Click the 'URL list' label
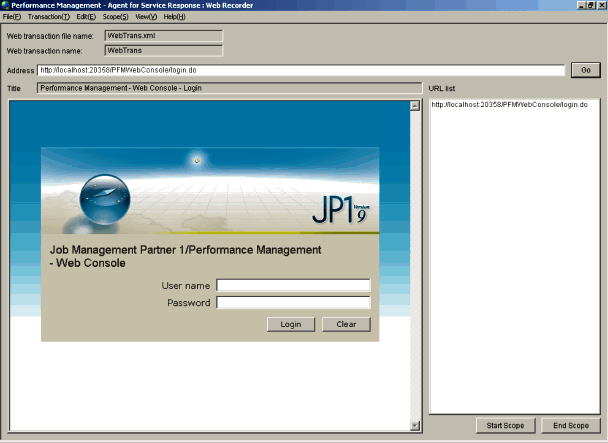Screen dimensions: 608x443 coord(442,88)
